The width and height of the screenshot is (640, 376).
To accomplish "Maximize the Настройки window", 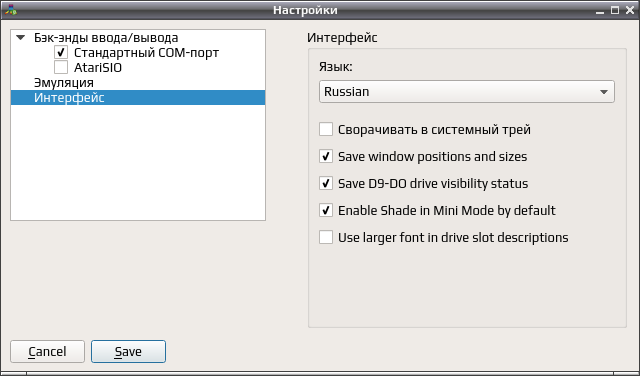I will click(615, 10).
